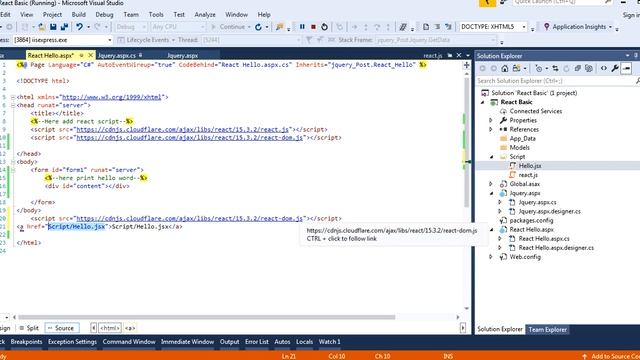This screenshot has height=360, width=640.
Task: Open the process iisexpress.exe dropdown
Action: (x=110, y=40)
